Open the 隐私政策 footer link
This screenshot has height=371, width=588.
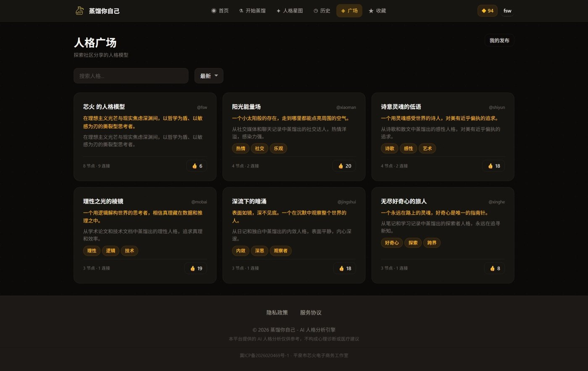277,313
